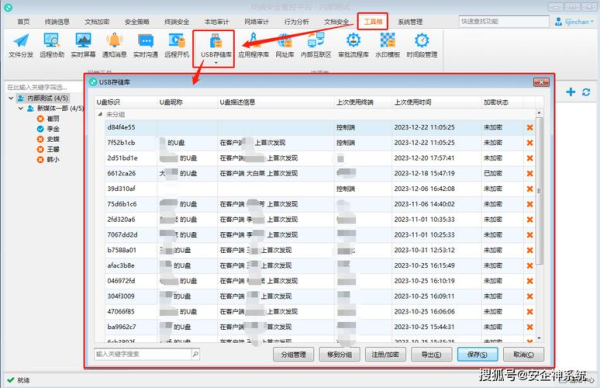This screenshot has height=388, width=600.
Task: Delete USB entry 046972fd via X icon
Action: point(530,281)
